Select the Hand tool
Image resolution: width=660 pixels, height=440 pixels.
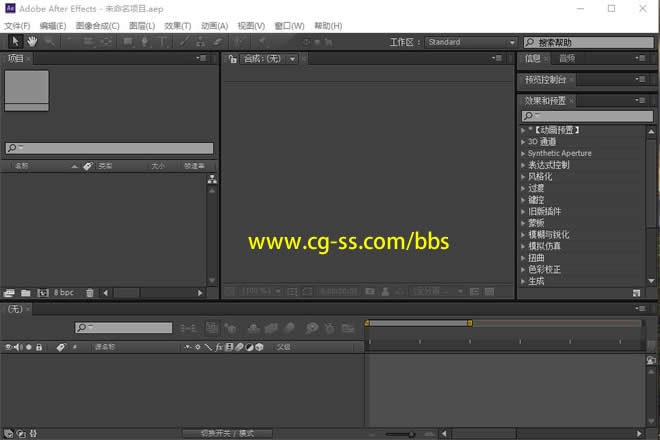point(32,42)
